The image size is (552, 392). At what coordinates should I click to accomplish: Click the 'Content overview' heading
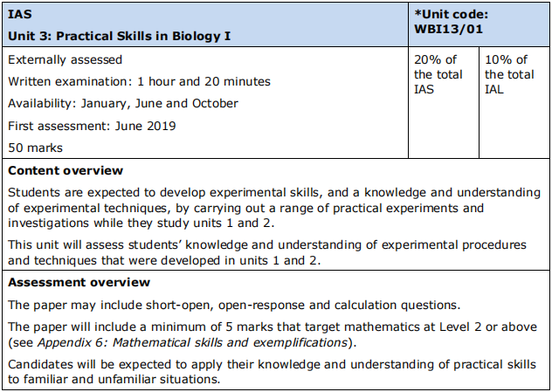tap(66, 170)
